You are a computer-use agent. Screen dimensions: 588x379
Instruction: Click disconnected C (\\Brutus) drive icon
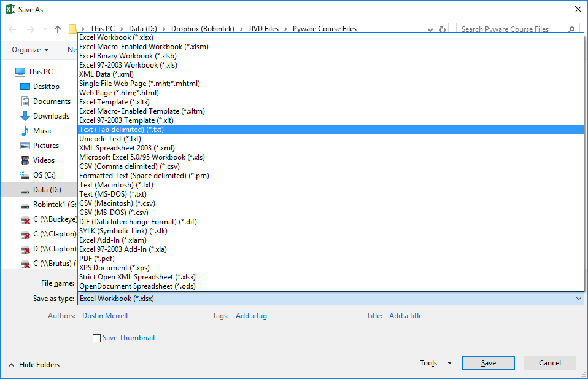25,265
